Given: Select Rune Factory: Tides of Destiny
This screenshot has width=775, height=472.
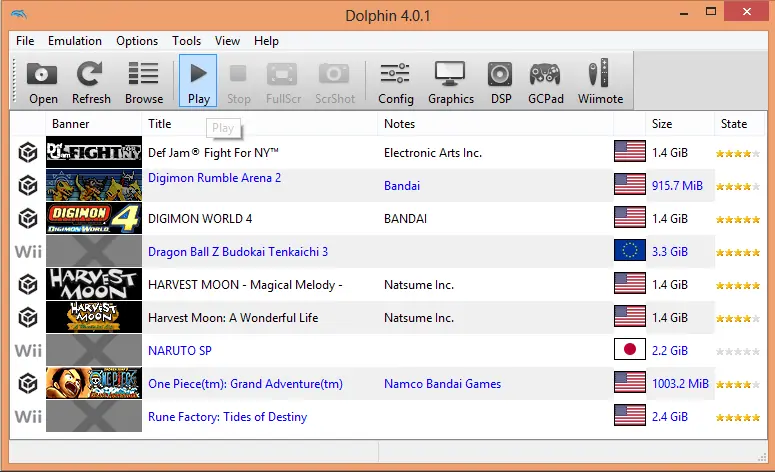Looking at the screenshot, I should pos(227,417).
